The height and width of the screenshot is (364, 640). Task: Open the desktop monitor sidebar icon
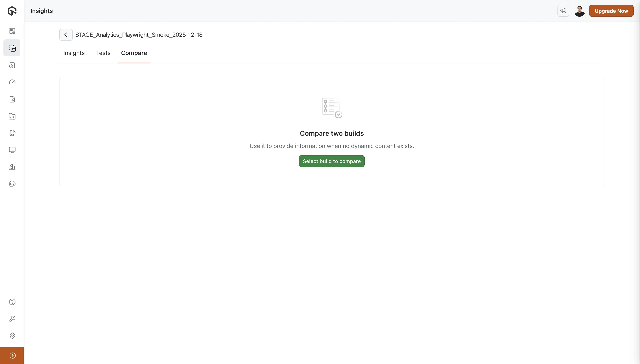pos(12,150)
